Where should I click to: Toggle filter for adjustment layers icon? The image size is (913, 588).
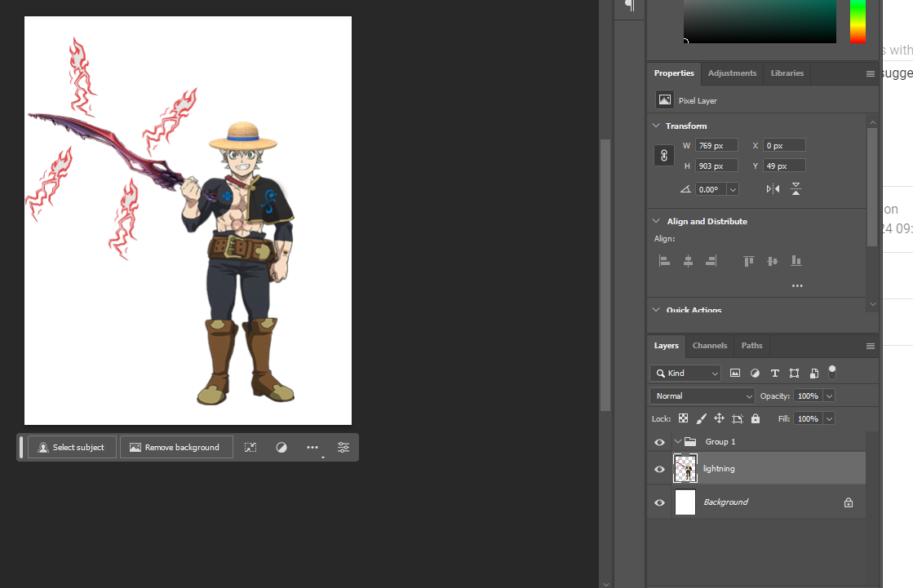756,374
